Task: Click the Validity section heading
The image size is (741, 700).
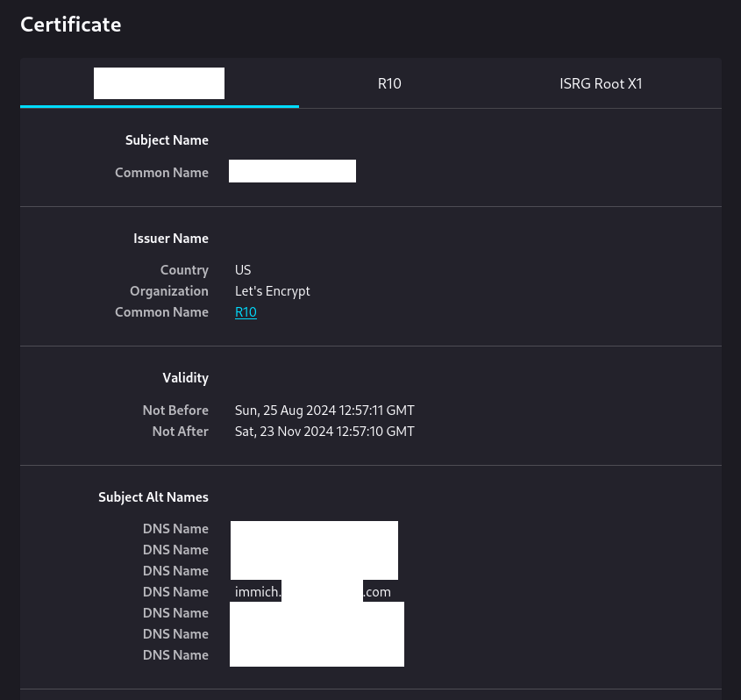Action: tap(185, 378)
